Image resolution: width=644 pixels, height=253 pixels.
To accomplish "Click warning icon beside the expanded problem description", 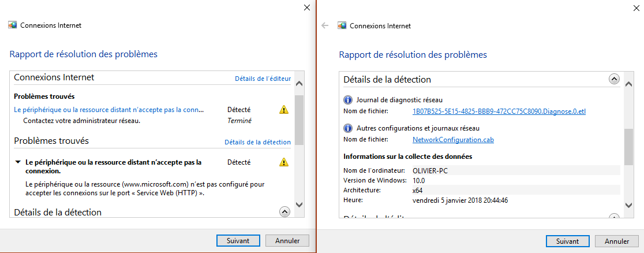I will coord(284,162).
